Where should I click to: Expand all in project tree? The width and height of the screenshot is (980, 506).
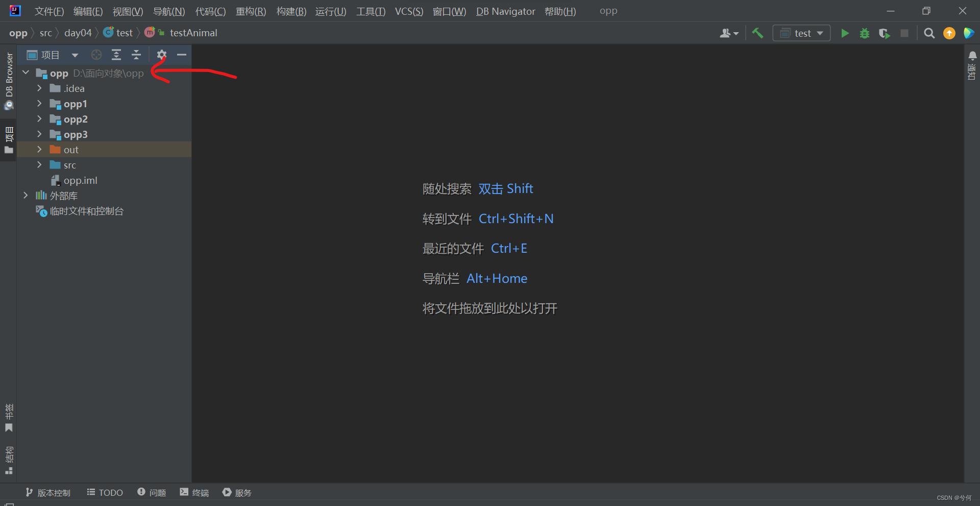[x=116, y=55]
